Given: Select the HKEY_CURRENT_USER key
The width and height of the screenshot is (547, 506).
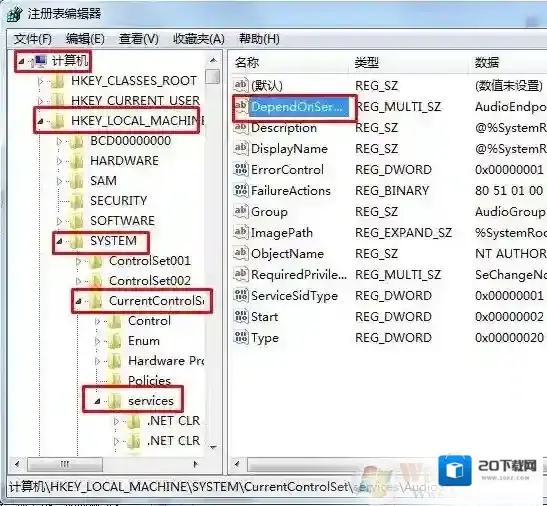Looking at the screenshot, I should pyautogui.click(x=135, y=101).
